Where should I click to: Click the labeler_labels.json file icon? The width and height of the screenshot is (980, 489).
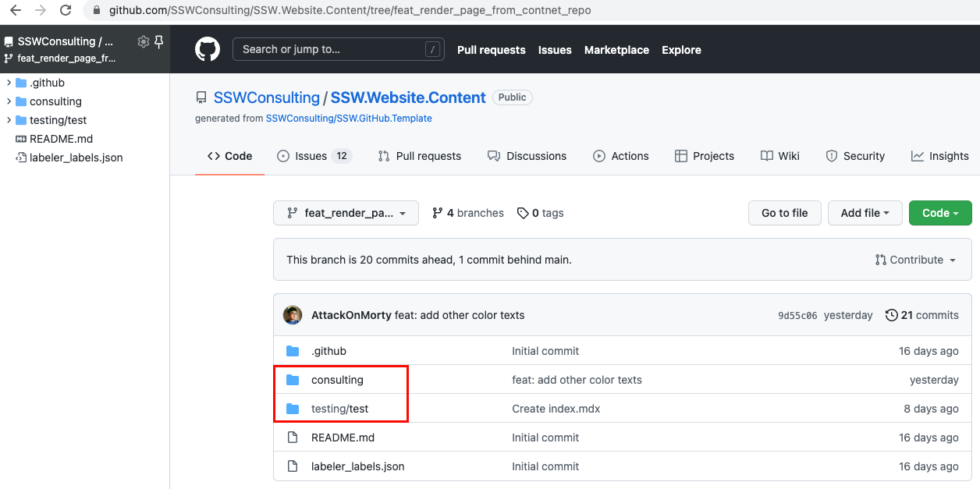point(293,466)
